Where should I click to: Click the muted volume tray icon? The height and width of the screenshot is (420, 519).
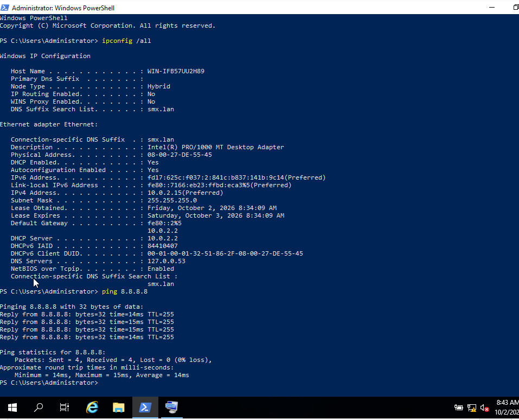click(485, 408)
